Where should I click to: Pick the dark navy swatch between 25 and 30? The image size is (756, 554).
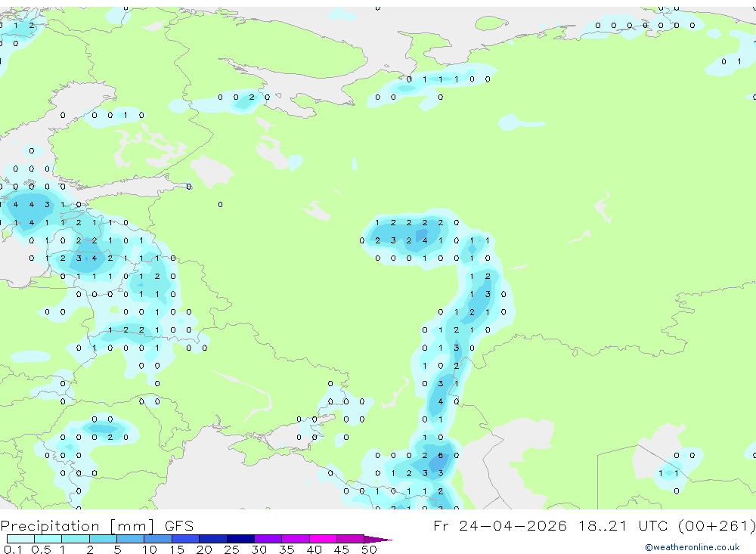pos(240,539)
